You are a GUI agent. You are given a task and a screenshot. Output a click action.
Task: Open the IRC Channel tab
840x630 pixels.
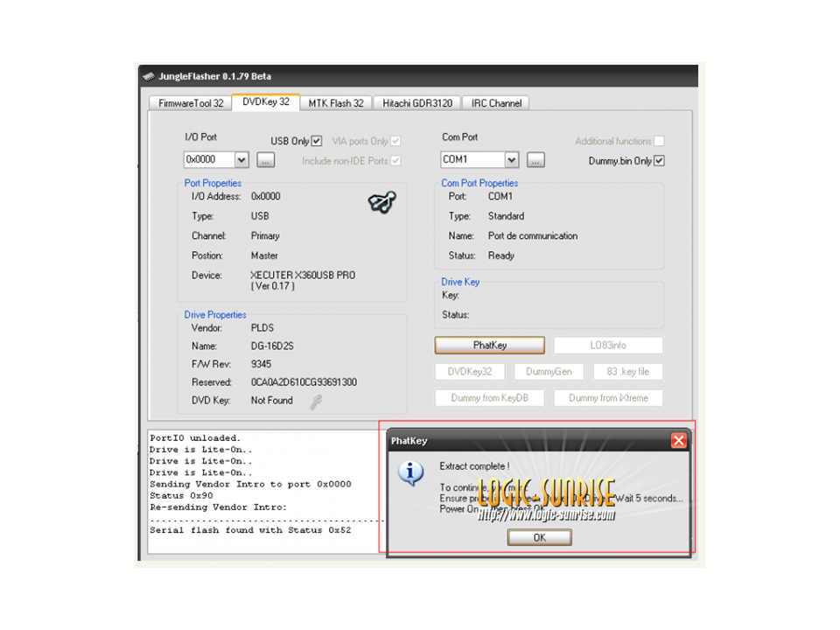[x=496, y=103]
